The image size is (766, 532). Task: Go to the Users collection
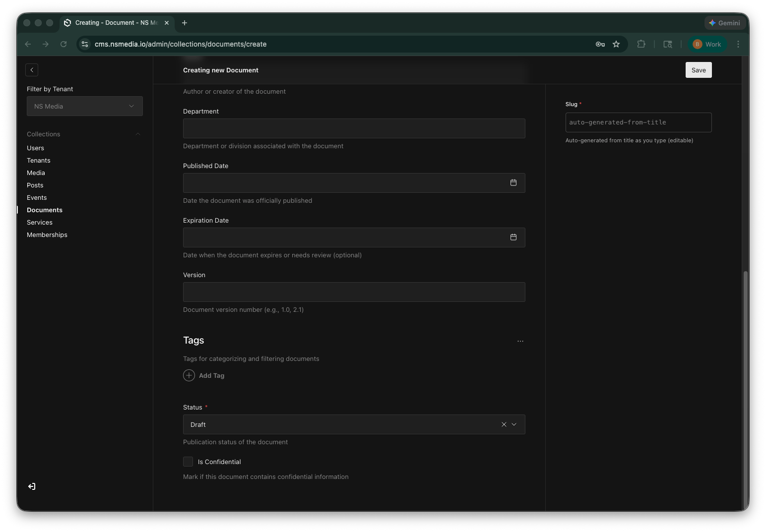click(35, 148)
